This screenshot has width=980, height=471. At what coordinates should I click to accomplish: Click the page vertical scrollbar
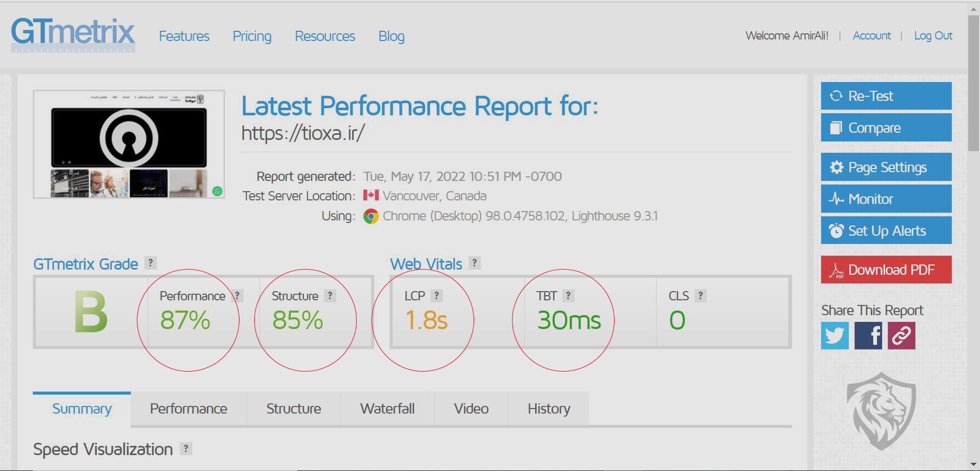973,84
